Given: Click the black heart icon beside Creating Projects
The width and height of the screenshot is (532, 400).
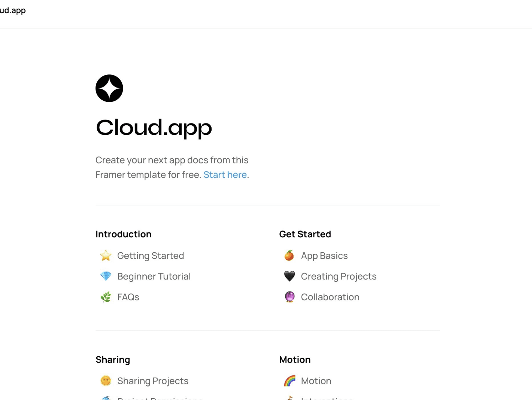Looking at the screenshot, I should [289, 276].
